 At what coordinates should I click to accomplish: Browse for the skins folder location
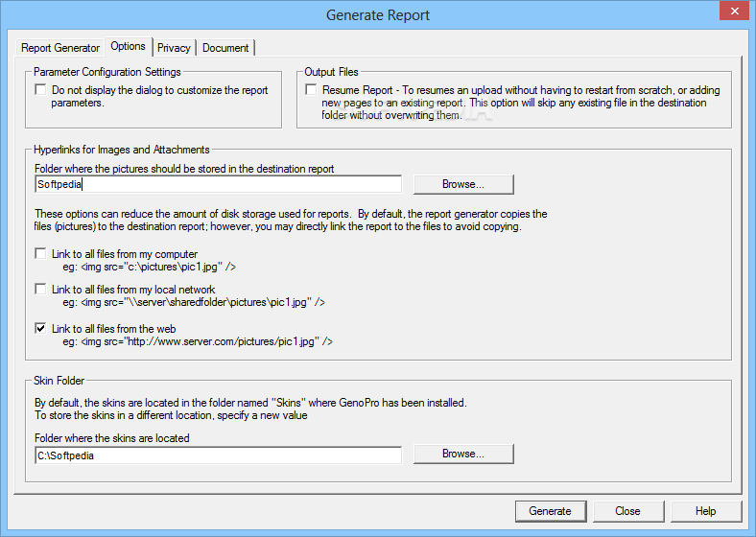(463, 454)
